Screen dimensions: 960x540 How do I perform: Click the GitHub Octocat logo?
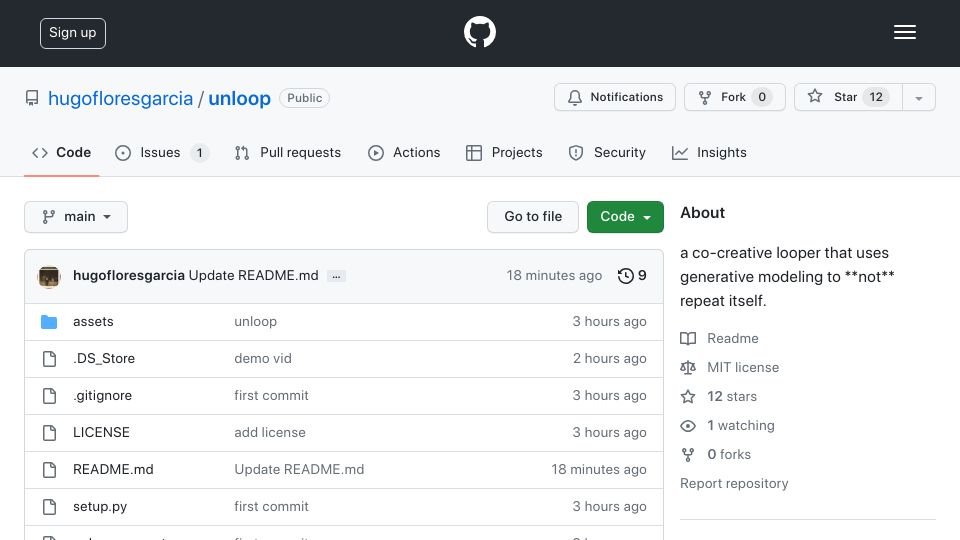479,32
